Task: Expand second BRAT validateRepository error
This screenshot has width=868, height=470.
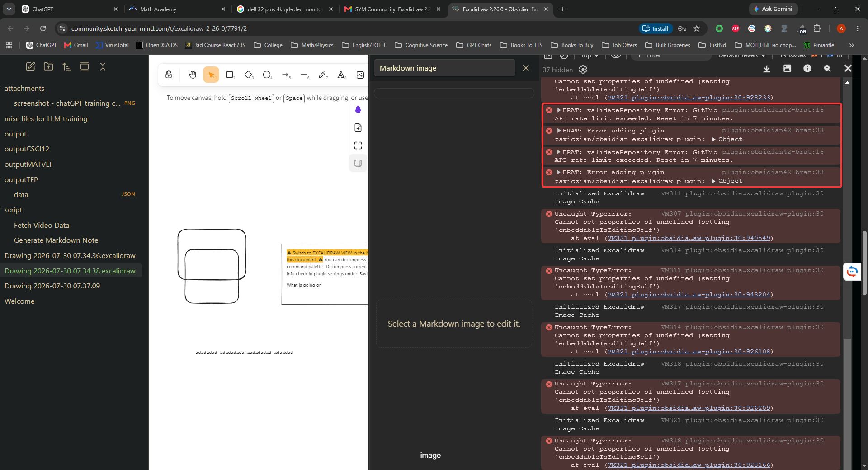Action: (559, 152)
